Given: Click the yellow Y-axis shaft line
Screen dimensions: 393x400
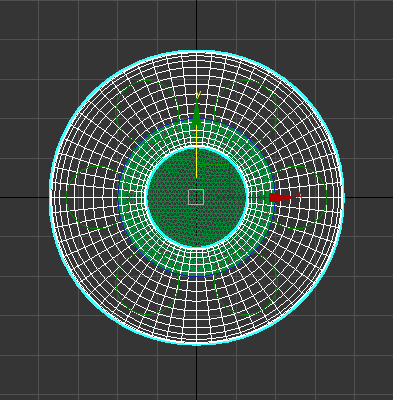Looking at the screenshot, I should click(x=197, y=152).
